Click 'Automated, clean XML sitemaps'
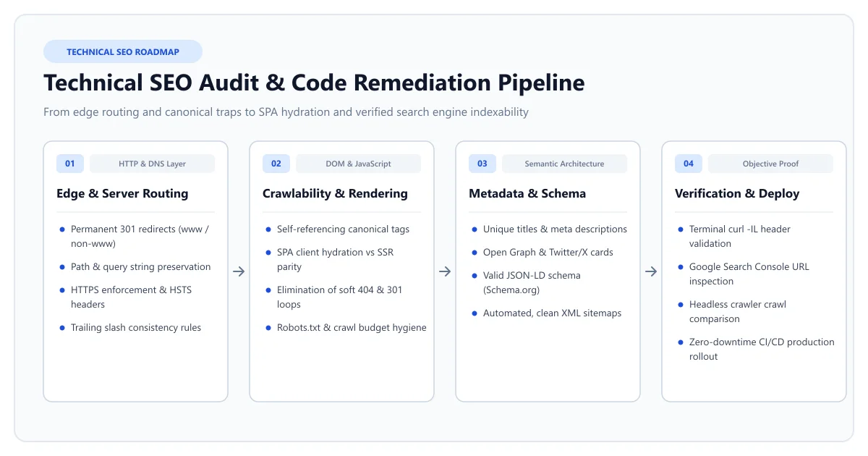This screenshot has height=456, width=868. 552,313
